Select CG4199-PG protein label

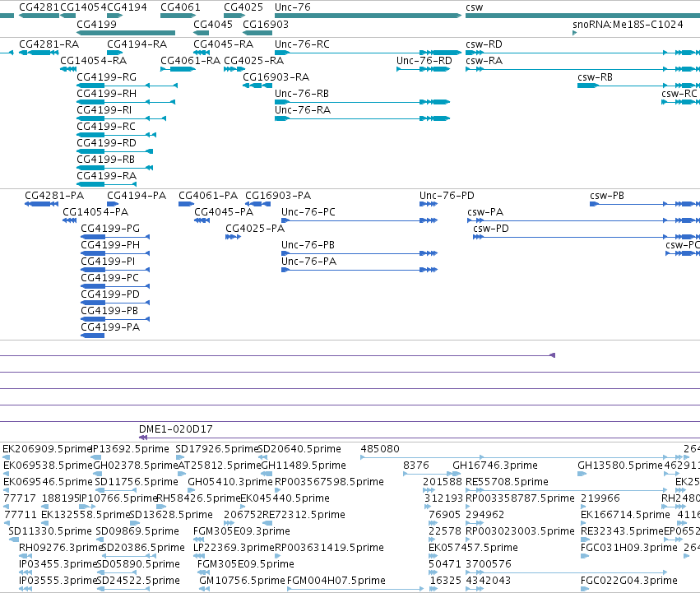click(x=110, y=228)
